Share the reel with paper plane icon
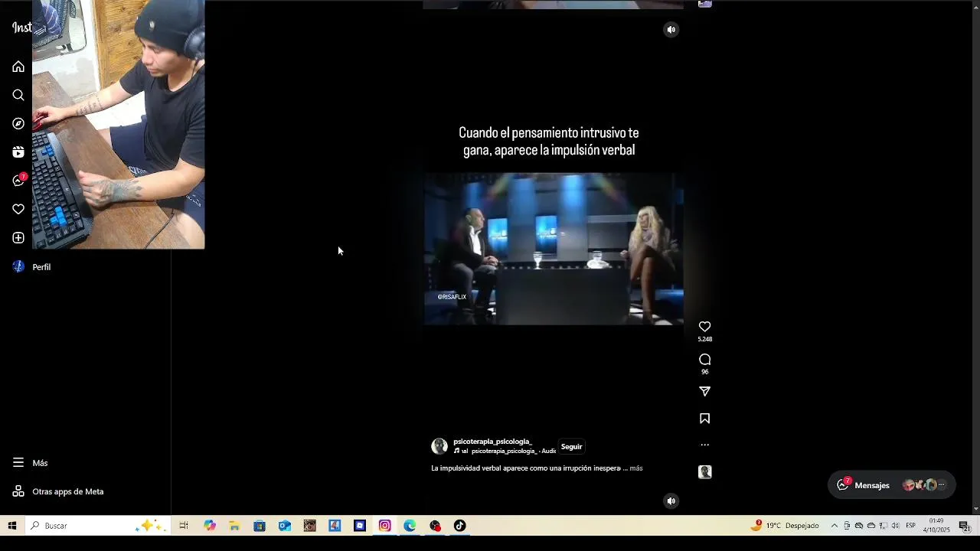 pyautogui.click(x=705, y=392)
